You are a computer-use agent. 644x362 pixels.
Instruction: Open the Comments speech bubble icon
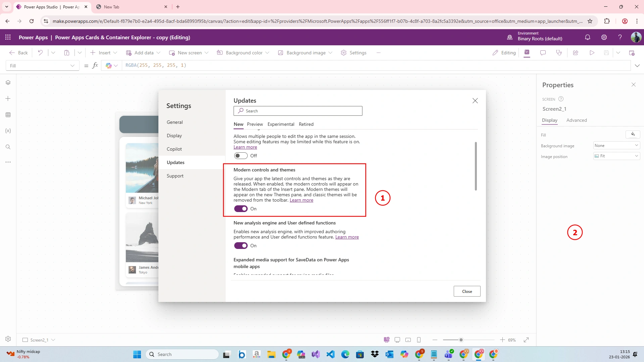coord(543,53)
